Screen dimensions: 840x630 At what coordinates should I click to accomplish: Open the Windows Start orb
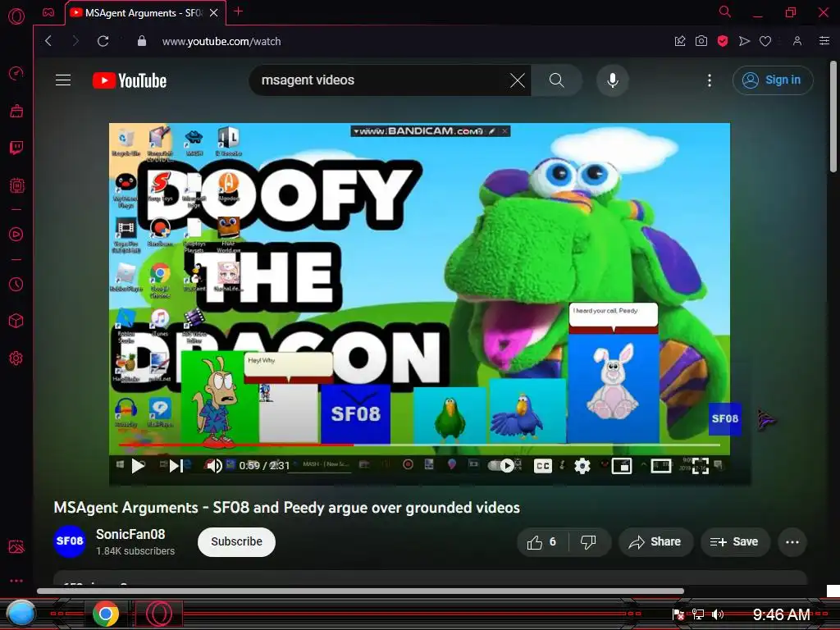point(21,614)
